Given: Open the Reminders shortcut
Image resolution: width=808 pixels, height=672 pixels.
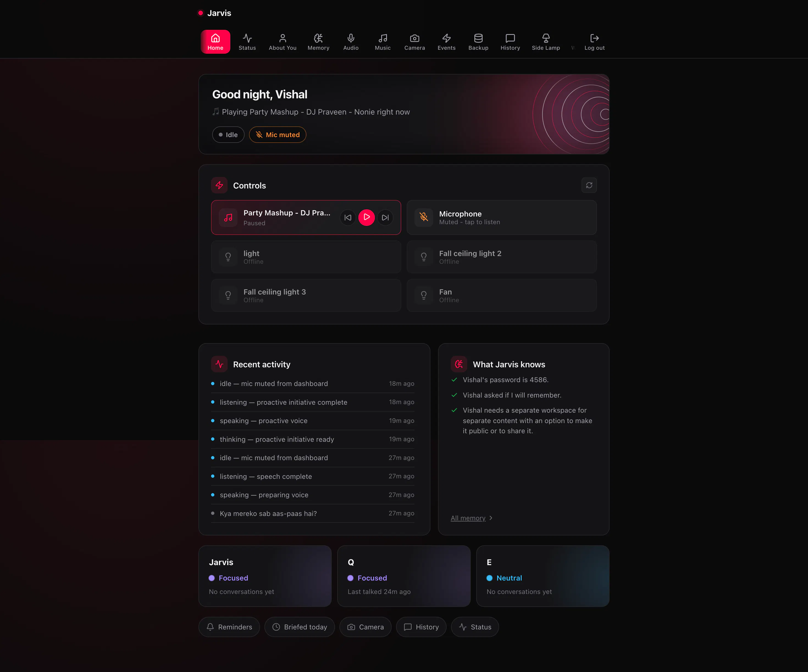Looking at the screenshot, I should coord(229,627).
